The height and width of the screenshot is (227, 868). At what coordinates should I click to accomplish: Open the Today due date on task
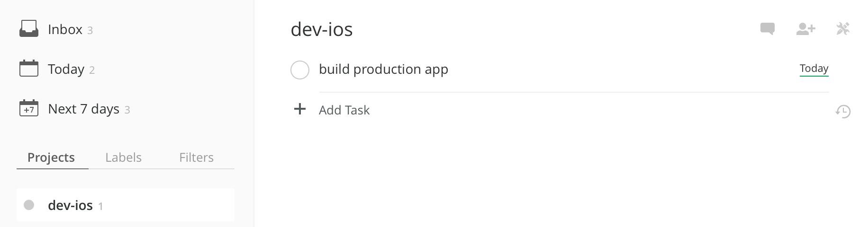tap(814, 69)
